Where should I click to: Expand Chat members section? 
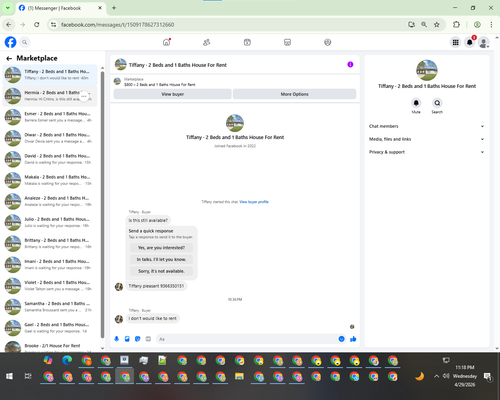[x=426, y=126]
